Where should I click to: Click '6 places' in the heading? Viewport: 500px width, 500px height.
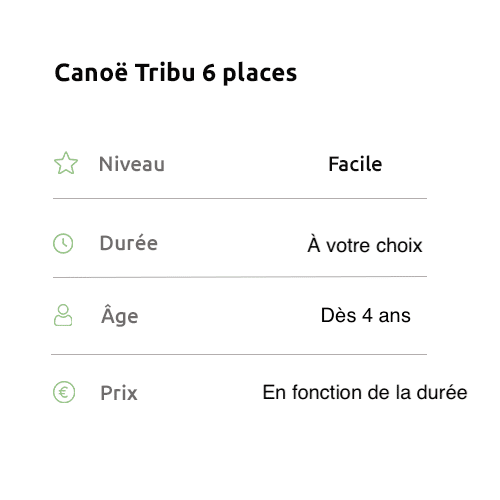(249, 74)
